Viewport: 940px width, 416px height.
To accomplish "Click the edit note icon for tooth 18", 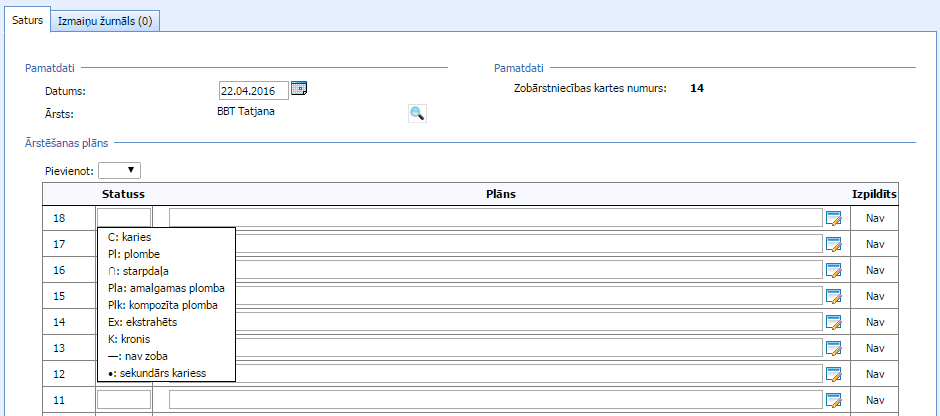I will click(x=834, y=218).
